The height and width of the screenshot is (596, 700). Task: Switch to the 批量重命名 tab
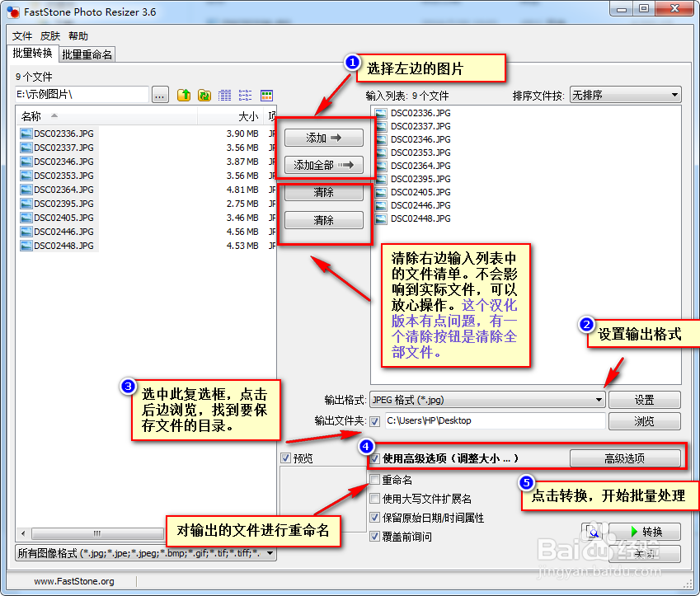87,54
